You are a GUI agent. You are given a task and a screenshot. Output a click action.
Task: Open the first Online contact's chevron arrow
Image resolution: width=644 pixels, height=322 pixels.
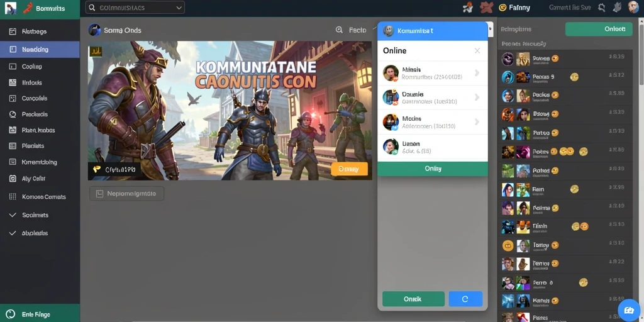(x=477, y=73)
